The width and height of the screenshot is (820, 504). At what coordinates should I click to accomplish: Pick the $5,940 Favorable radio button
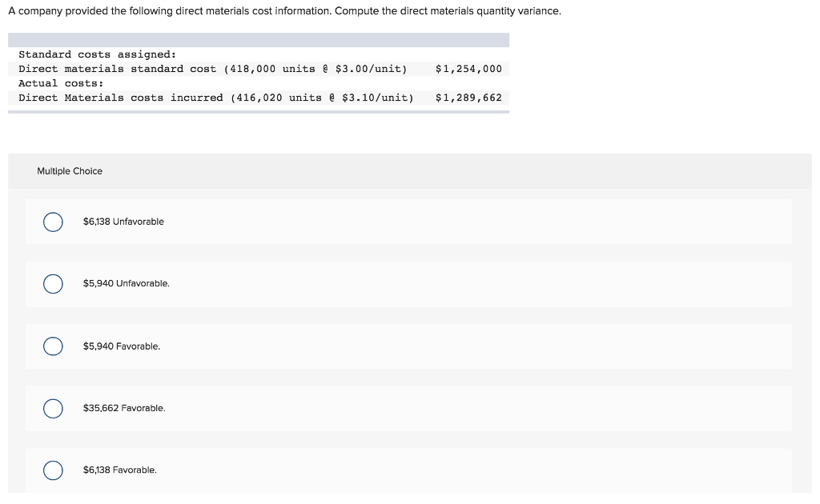[54, 346]
